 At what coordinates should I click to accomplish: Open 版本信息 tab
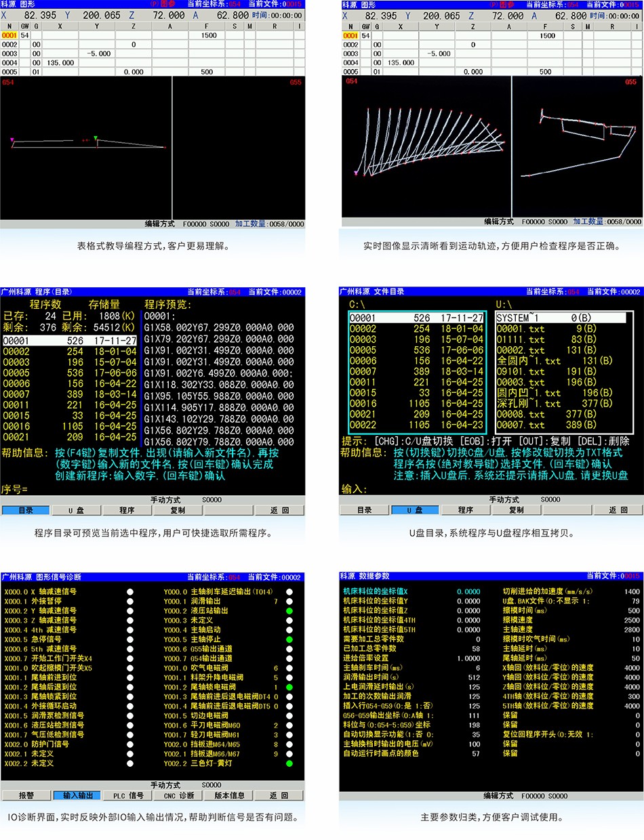pos(228,795)
